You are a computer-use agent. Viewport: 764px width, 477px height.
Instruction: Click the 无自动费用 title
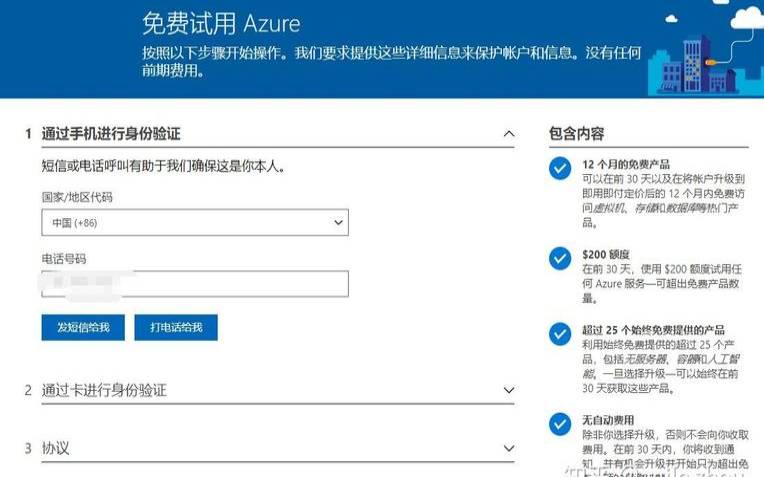click(x=608, y=420)
